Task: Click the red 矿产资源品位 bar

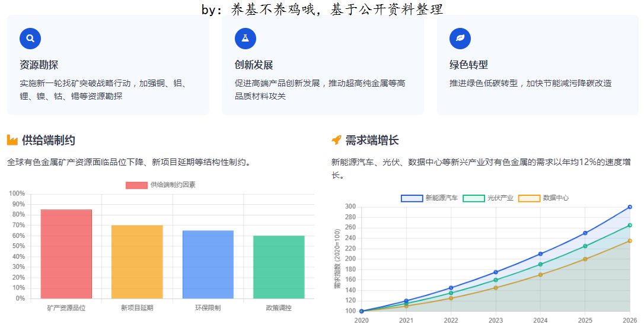Action: [x=66, y=254]
